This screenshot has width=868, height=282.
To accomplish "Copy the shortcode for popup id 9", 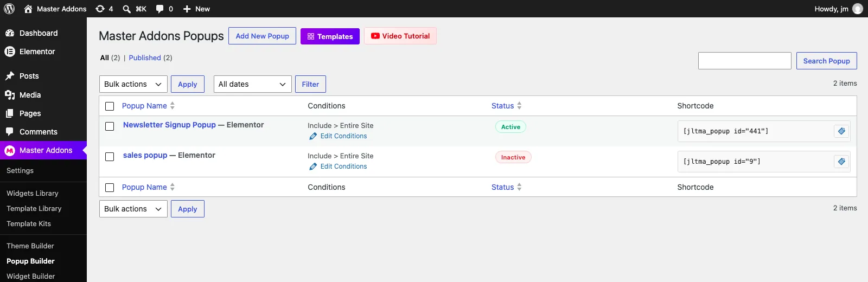I will [x=841, y=162].
